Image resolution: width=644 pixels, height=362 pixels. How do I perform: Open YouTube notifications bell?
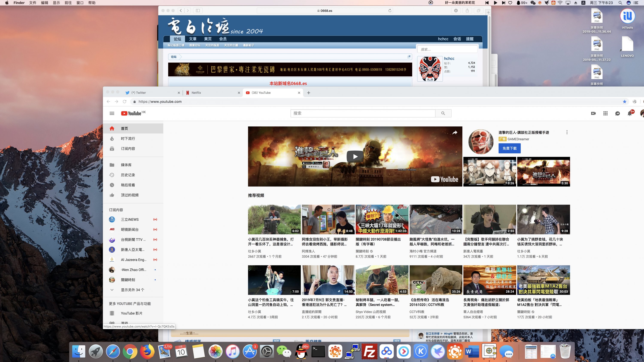pos(629,114)
